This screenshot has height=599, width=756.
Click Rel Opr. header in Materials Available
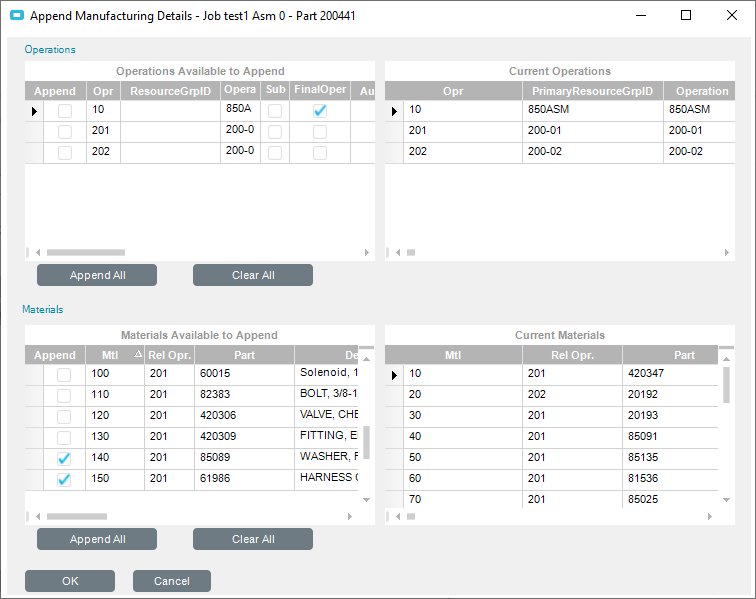[169, 355]
